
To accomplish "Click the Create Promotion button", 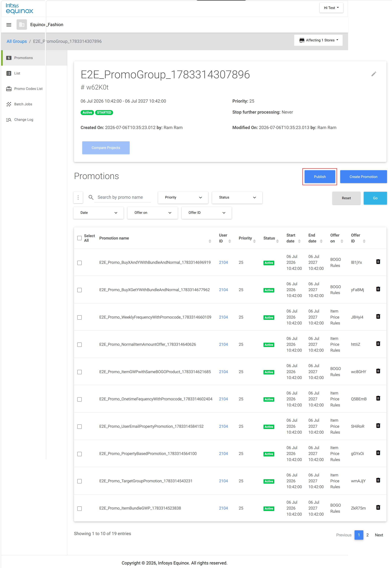I will point(364,177).
